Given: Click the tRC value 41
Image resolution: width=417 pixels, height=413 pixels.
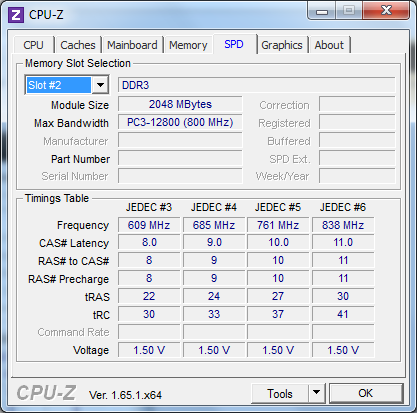Looking at the screenshot, I should click(x=343, y=314).
